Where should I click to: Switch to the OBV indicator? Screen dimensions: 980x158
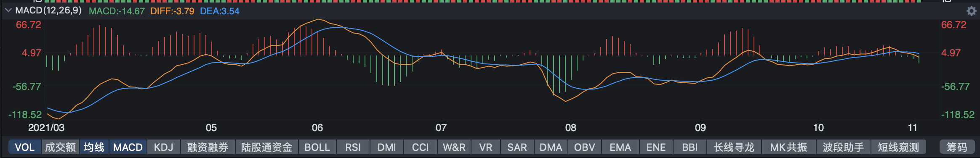585,147
